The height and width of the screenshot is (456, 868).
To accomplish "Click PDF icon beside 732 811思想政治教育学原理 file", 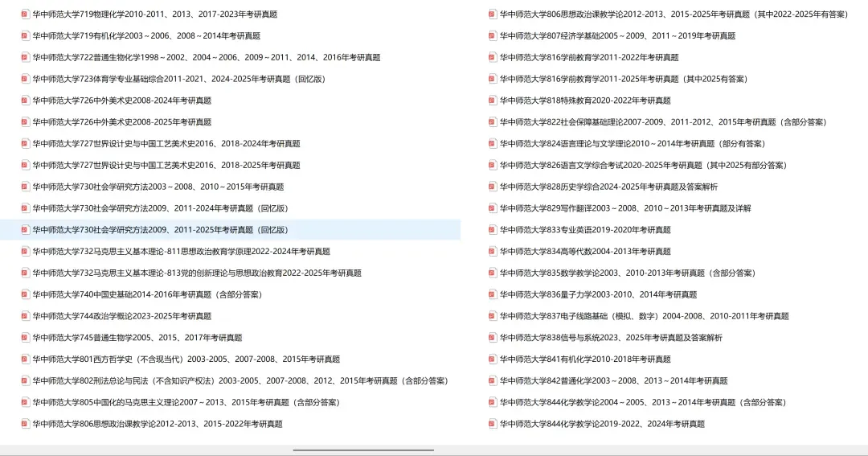I will (25, 252).
